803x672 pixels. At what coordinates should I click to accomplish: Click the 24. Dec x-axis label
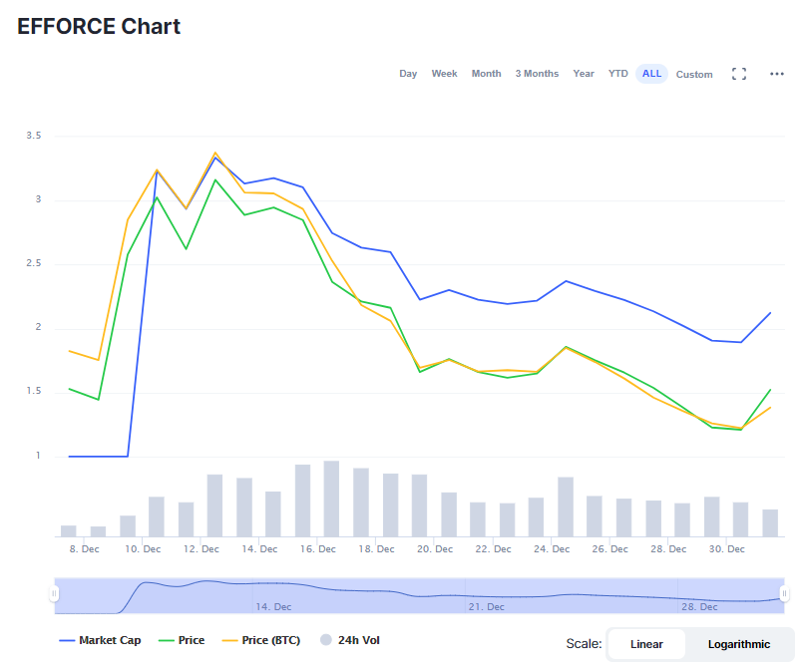(x=552, y=548)
